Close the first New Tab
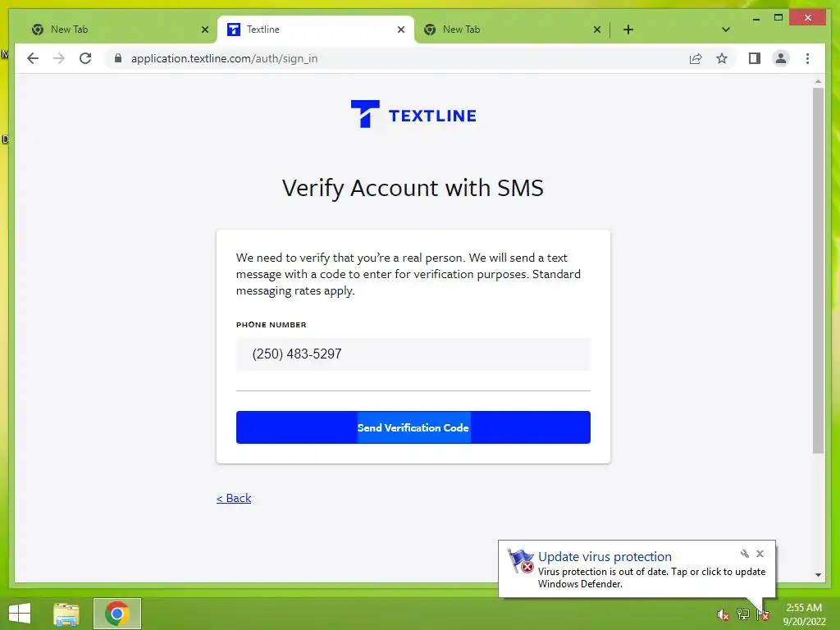Image resolution: width=840 pixels, height=630 pixels. click(x=204, y=30)
